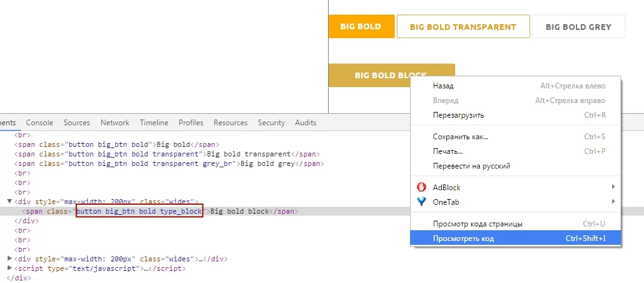Click the closing </div> tag below script
644x283 pixels.
point(19,278)
